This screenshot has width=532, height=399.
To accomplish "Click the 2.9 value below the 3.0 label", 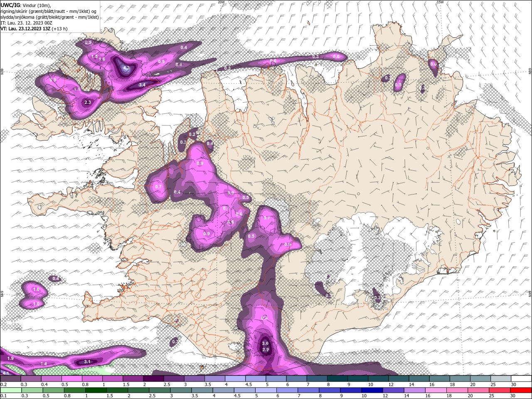I will [266, 350].
